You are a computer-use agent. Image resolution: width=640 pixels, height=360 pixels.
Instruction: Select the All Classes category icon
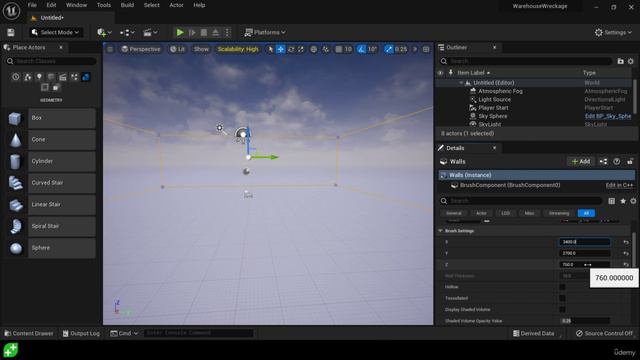[x=56, y=87]
